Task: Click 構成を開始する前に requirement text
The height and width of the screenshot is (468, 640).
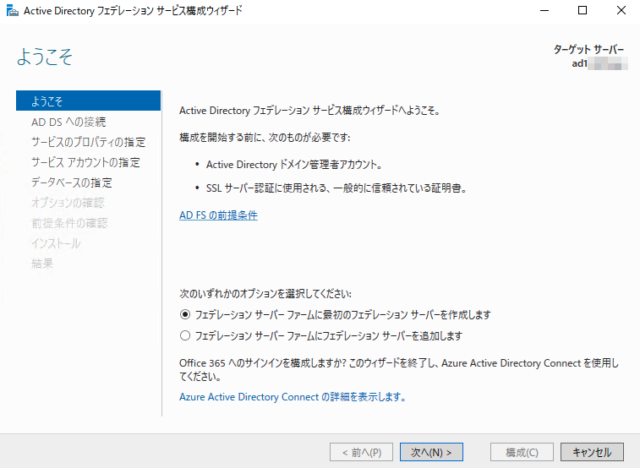Action: (265, 138)
